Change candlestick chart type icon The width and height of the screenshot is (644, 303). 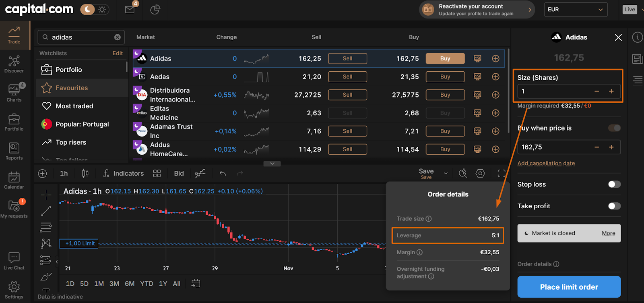tap(85, 173)
